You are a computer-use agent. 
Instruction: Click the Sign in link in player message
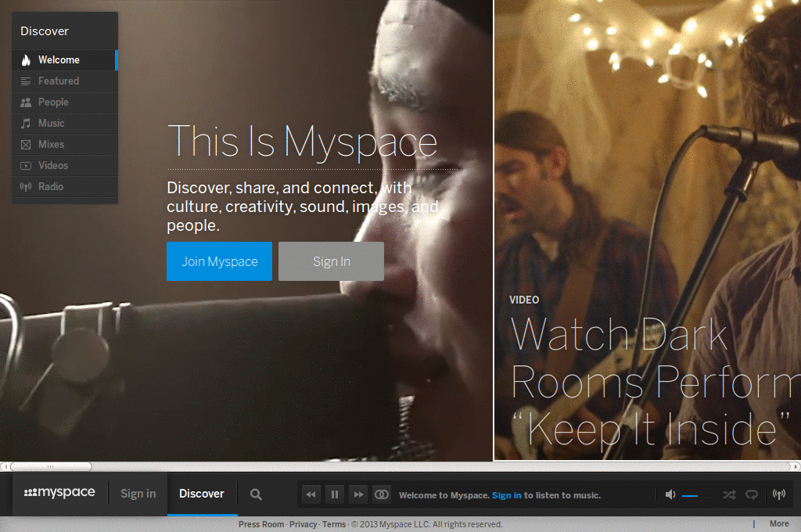[506, 495]
